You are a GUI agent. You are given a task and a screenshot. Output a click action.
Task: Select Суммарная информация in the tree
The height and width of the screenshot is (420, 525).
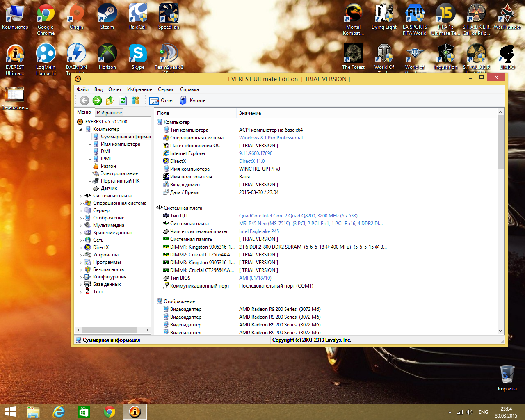coord(122,137)
